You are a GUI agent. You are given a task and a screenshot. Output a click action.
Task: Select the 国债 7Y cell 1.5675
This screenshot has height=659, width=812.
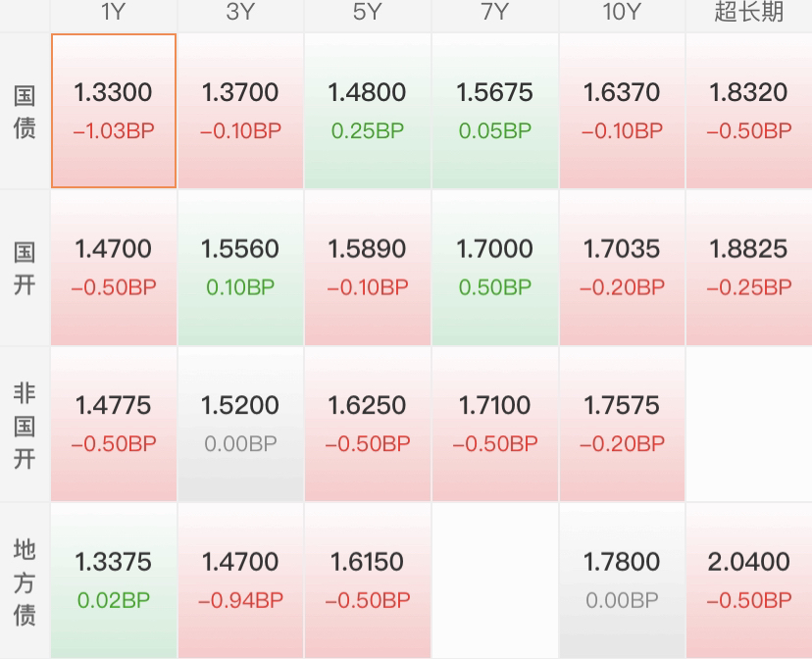click(495, 111)
